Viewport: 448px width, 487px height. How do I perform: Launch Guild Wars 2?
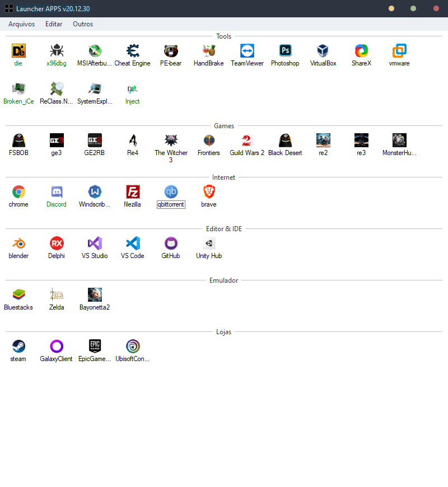pyautogui.click(x=247, y=140)
